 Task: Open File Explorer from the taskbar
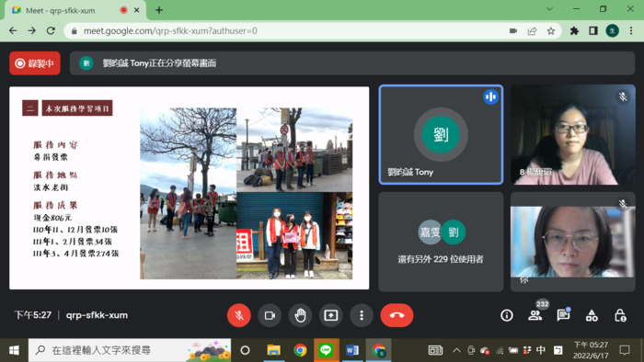click(x=273, y=350)
